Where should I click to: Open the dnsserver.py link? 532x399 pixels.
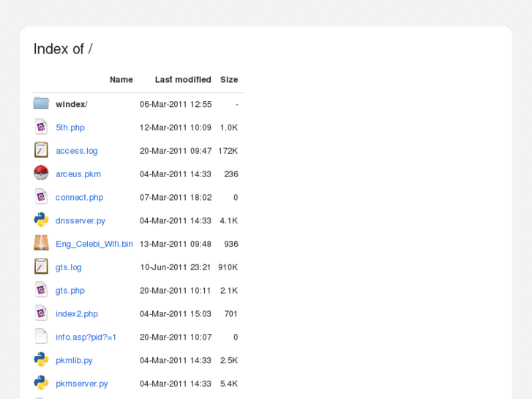(80, 220)
